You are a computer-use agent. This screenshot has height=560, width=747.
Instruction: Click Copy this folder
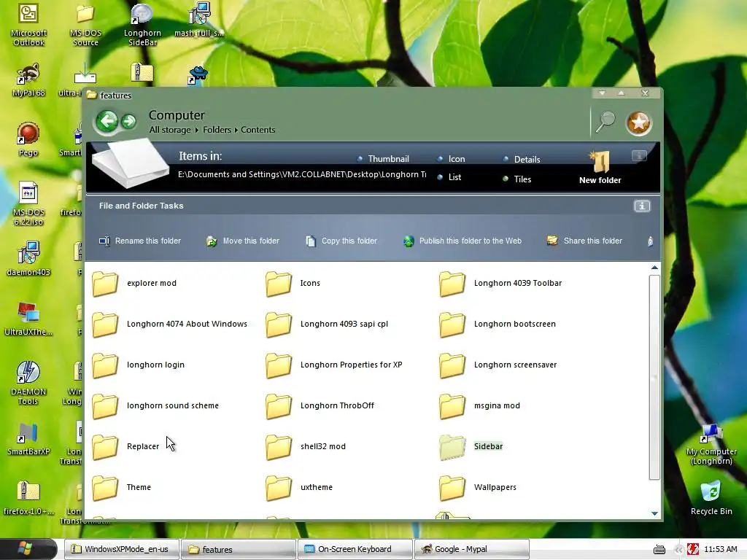pos(341,241)
